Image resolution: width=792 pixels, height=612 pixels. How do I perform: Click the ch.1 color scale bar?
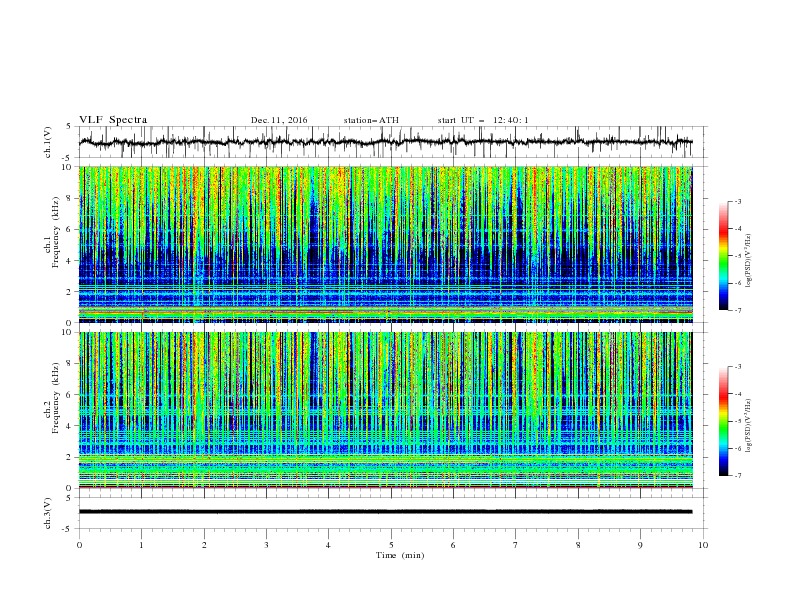[x=723, y=256]
